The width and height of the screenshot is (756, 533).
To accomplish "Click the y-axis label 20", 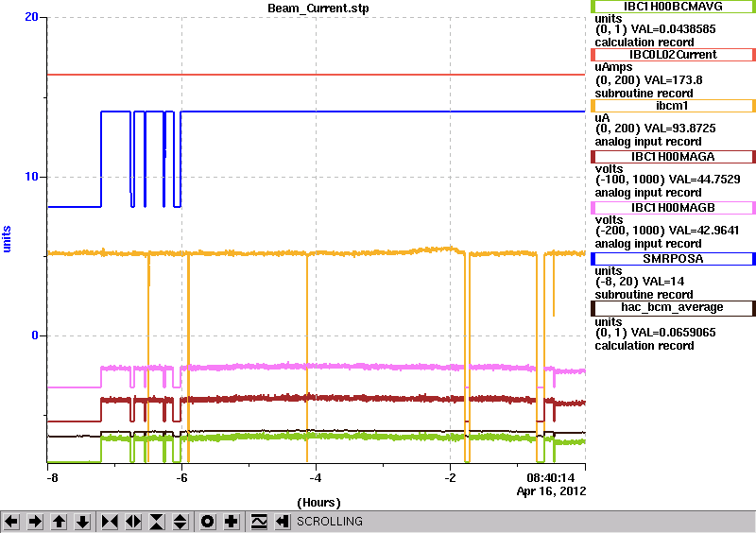I will [31, 17].
